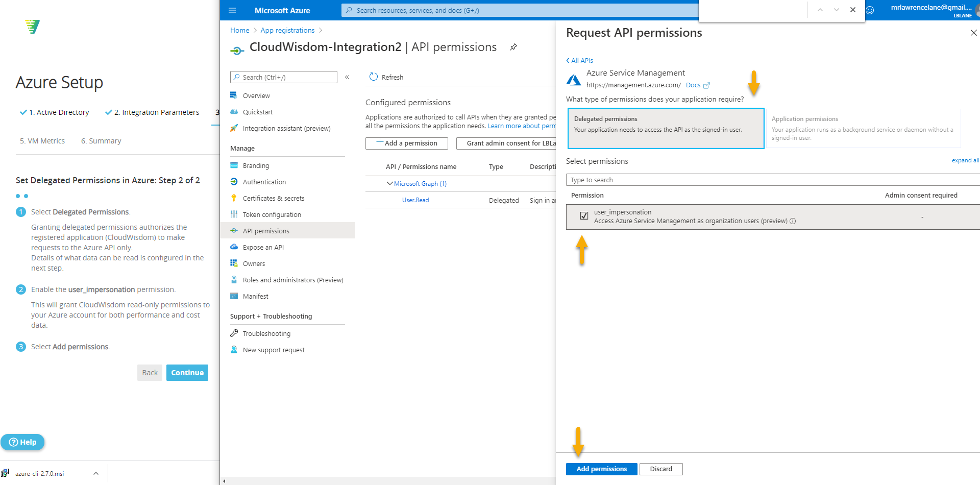Close the browser find bar
The width and height of the screenshot is (980, 485).
point(853,10)
